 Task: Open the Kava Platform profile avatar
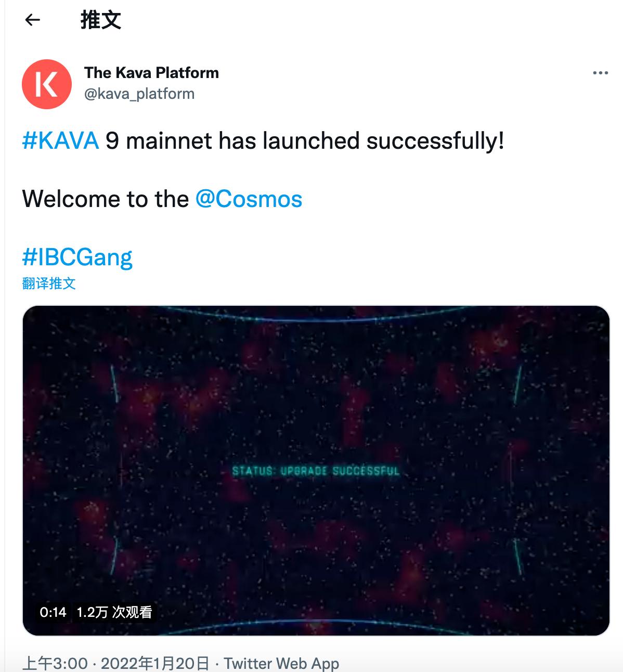pyautogui.click(x=47, y=84)
